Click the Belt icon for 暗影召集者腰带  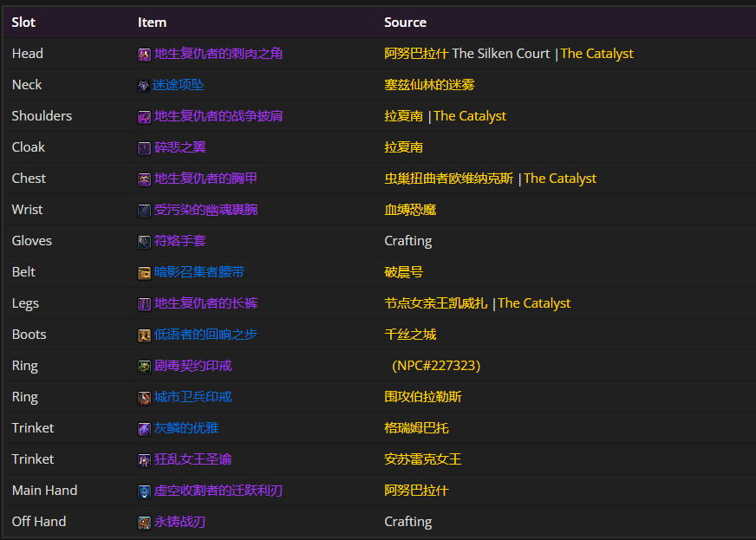click(144, 273)
